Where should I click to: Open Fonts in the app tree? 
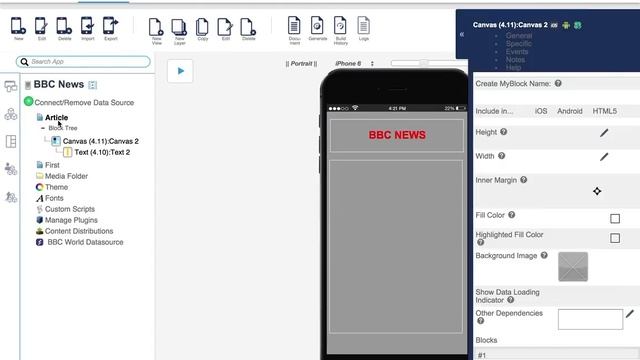click(54, 198)
